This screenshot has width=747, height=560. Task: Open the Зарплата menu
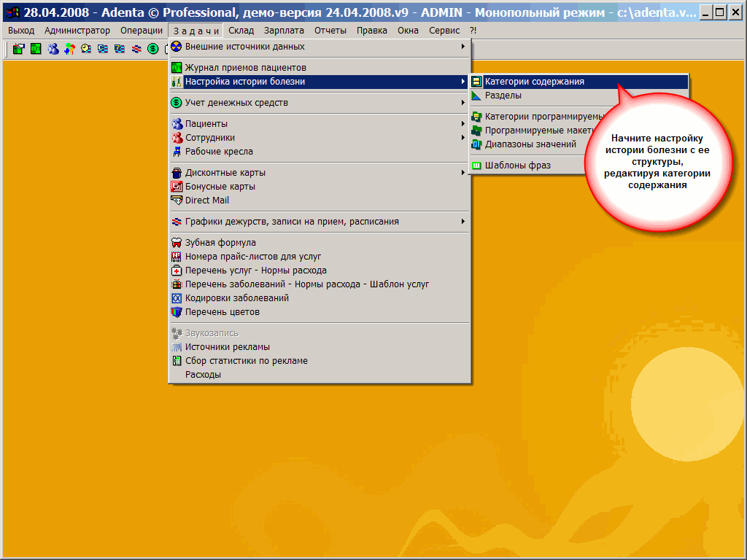(284, 31)
